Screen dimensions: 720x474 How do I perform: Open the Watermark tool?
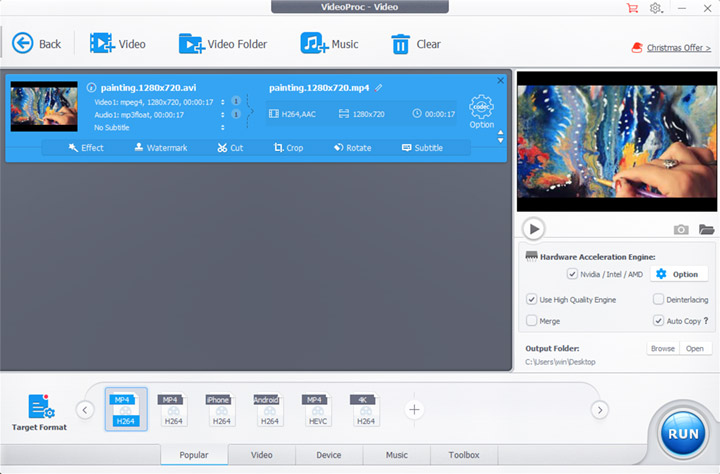[161, 147]
